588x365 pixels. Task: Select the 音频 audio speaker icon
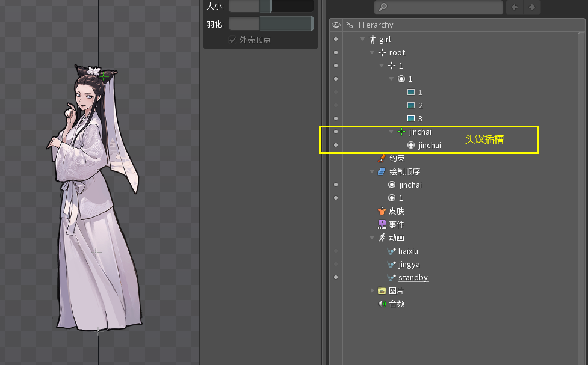tap(381, 304)
